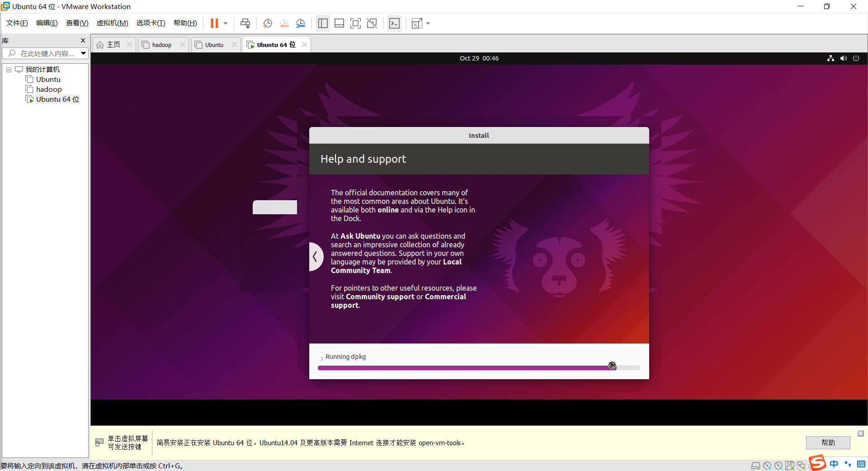Click the first CD/DVD device status icon

click(767, 466)
